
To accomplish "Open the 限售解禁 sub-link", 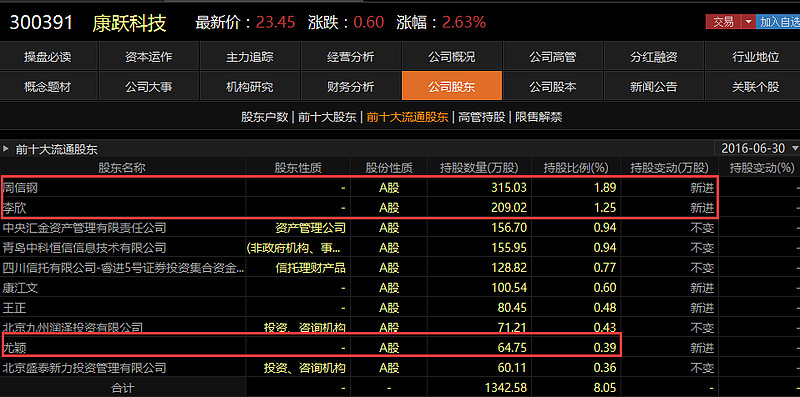I will coord(538,117).
